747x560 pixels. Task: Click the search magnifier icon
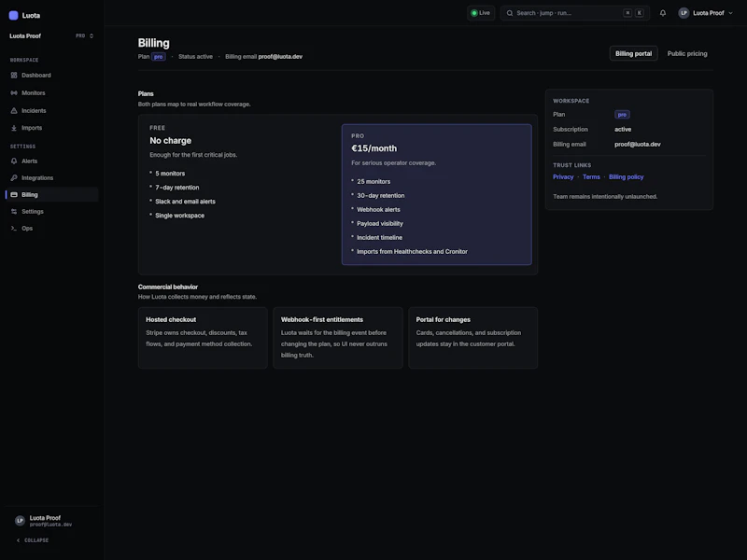pyautogui.click(x=510, y=13)
